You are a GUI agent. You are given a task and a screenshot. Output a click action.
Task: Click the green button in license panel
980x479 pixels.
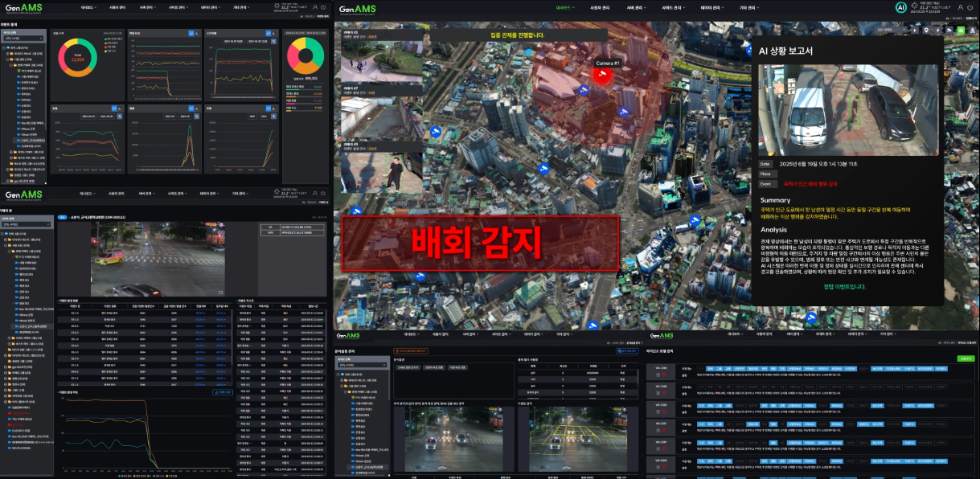(x=965, y=358)
